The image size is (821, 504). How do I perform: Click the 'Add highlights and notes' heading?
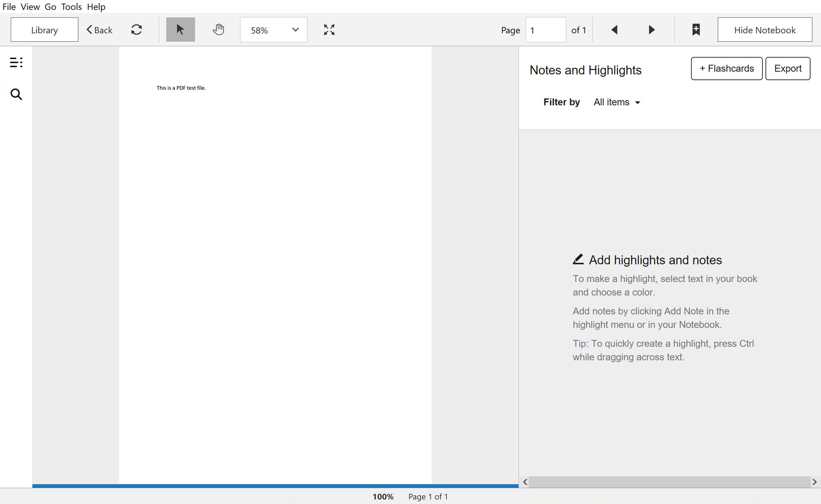655,260
